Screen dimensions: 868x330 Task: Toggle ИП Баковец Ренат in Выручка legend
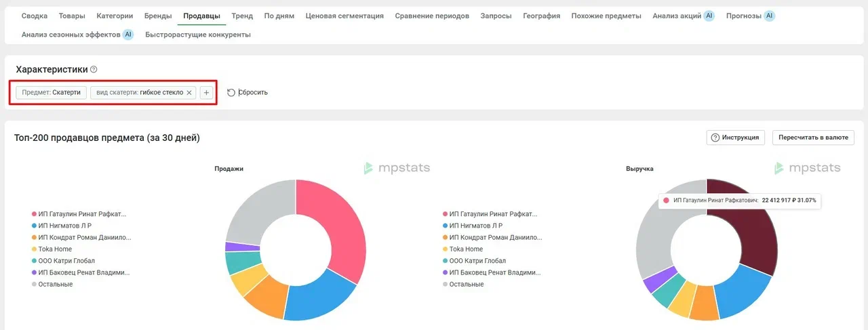(x=492, y=272)
